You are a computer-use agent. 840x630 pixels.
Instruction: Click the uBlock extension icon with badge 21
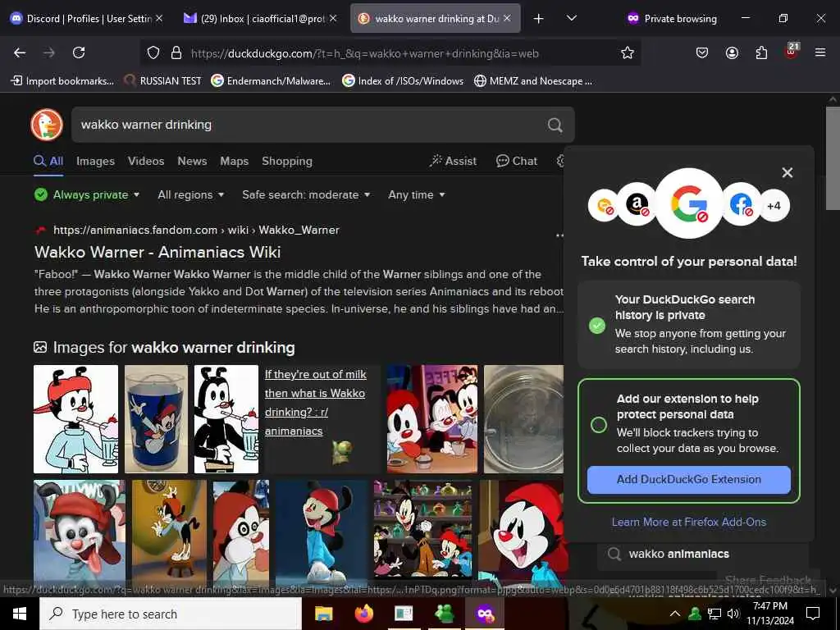(x=792, y=52)
